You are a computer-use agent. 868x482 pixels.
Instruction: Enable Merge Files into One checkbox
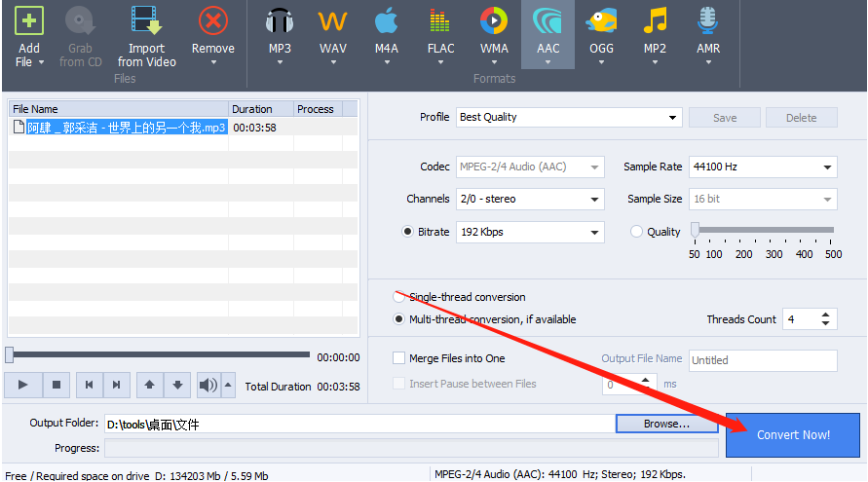(398, 358)
